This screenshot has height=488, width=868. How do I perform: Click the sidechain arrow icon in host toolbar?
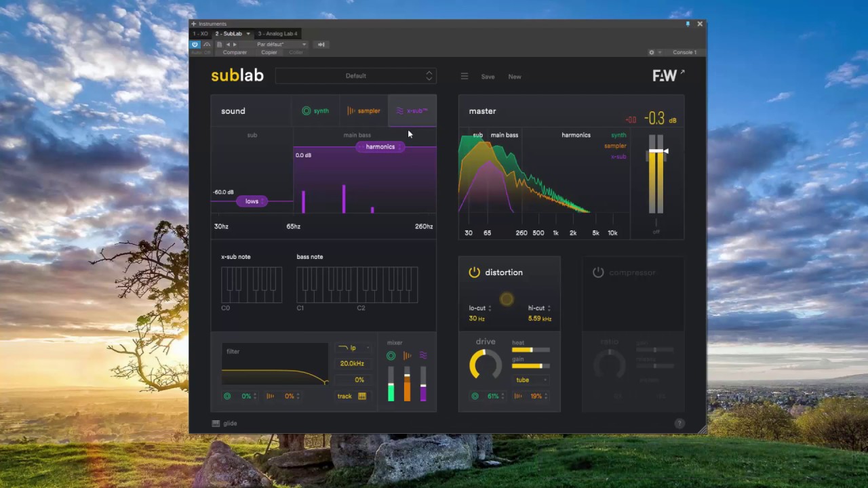click(x=321, y=44)
